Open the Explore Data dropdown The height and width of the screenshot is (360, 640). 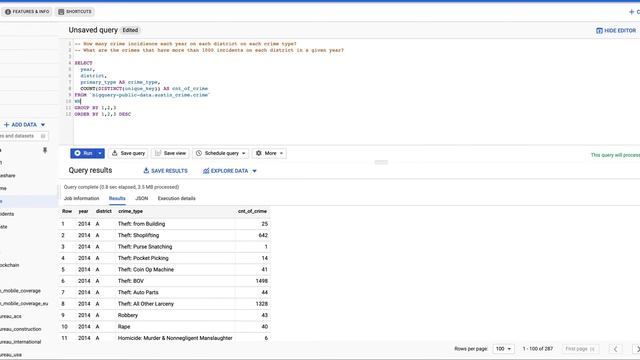tap(230, 171)
